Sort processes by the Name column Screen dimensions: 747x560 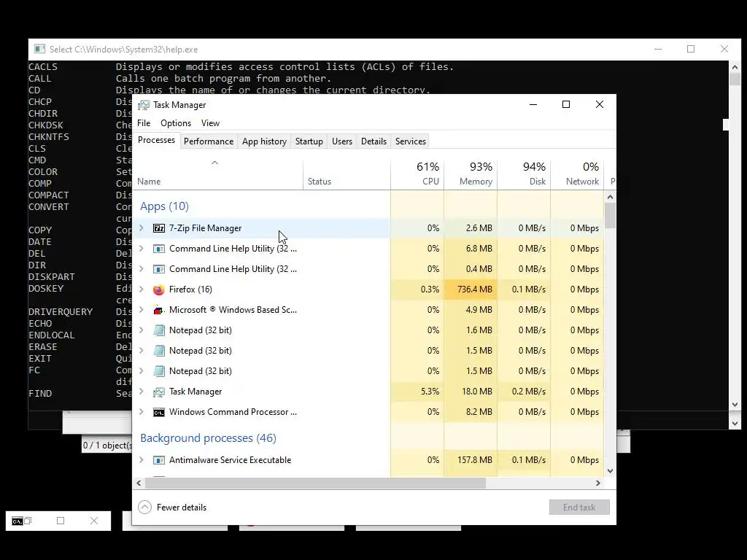point(217,174)
